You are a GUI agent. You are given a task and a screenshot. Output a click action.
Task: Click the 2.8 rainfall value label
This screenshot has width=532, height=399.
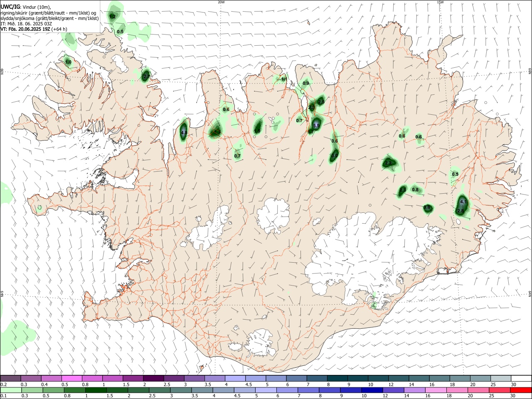coord(461,211)
